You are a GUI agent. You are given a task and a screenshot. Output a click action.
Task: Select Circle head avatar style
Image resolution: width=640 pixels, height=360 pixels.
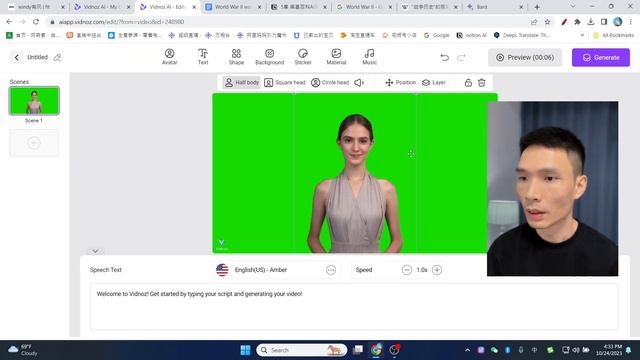[330, 82]
